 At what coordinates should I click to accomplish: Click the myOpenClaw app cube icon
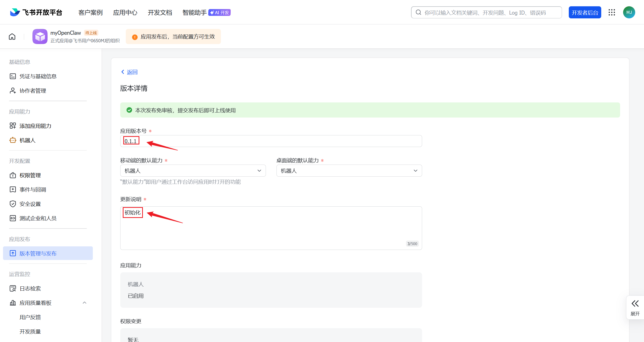pos(40,37)
